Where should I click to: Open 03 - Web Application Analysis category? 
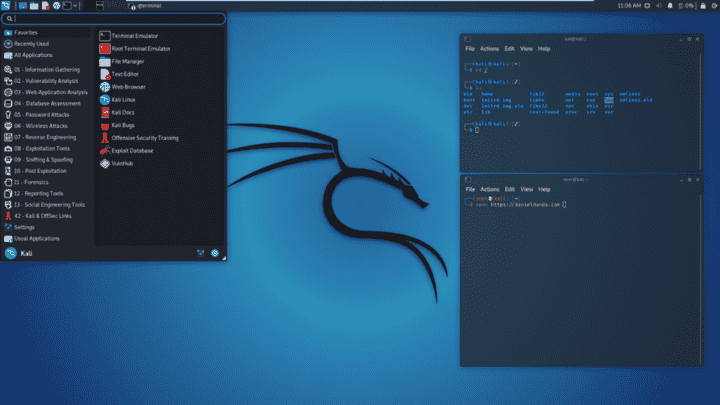pyautogui.click(x=46, y=92)
